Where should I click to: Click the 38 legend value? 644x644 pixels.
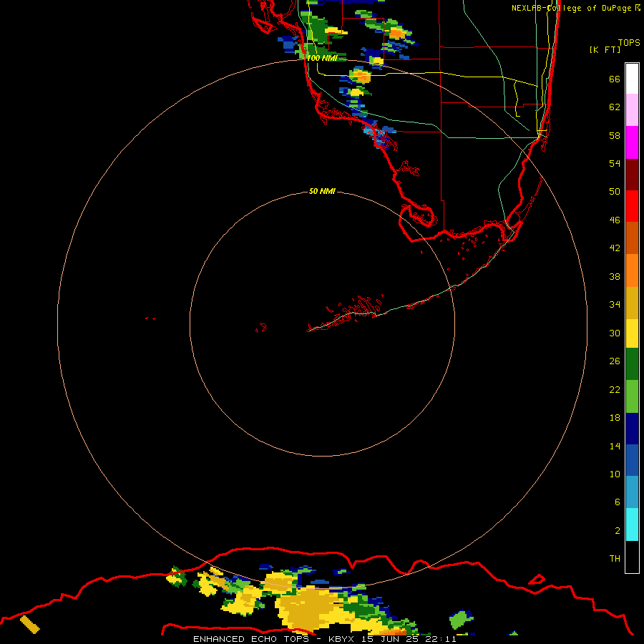(615, 276)
